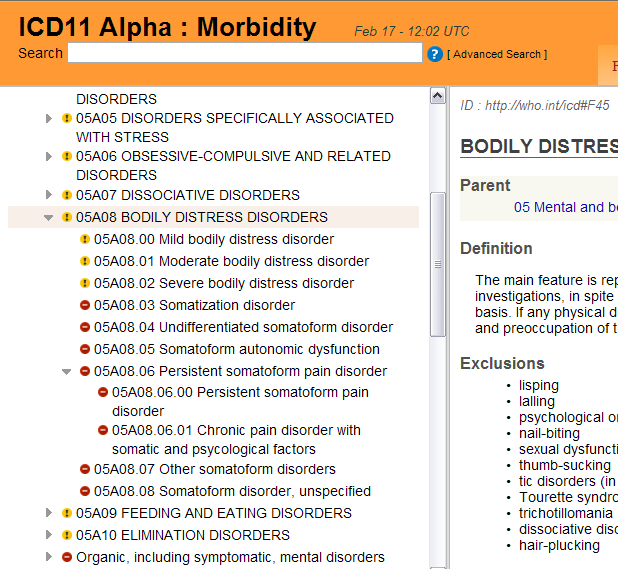The width and height of the screenshot is (618, 569).
Task: Click red icon beside 05A08.06.01 Chronic pain disorder
Action: pyautogui.click(x=103, y=430)
